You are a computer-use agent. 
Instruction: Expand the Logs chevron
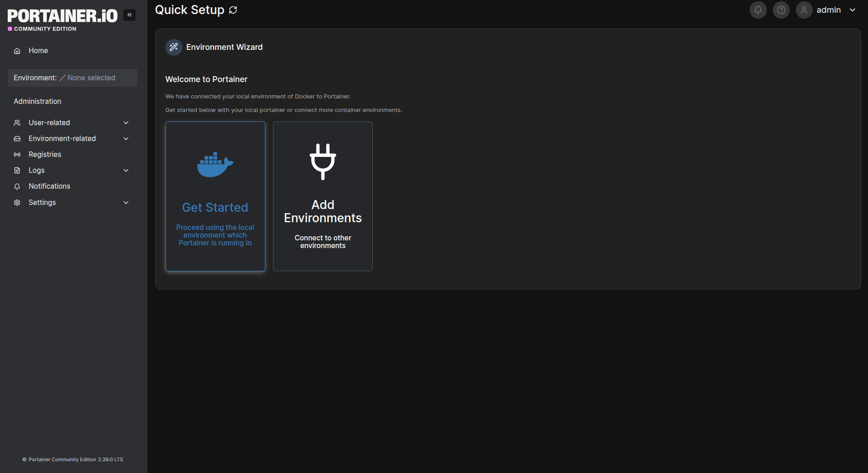tap(126, 171)
